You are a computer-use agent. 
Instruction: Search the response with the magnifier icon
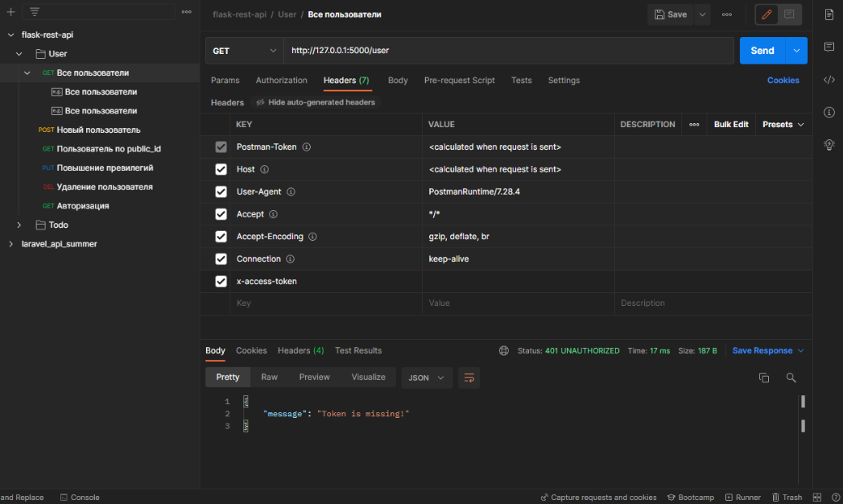coord(791,378)
